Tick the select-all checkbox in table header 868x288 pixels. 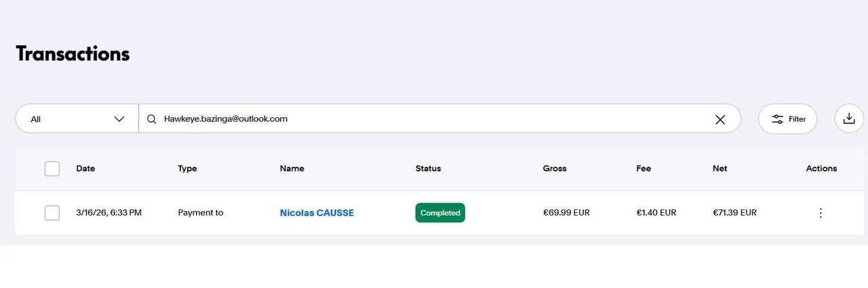point(52,169)
